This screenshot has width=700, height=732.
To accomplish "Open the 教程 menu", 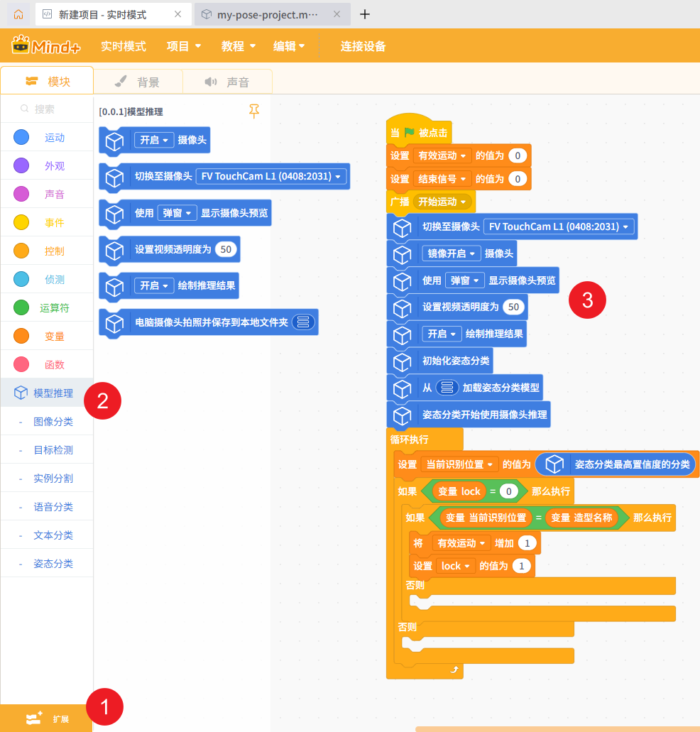I will 238,46.
